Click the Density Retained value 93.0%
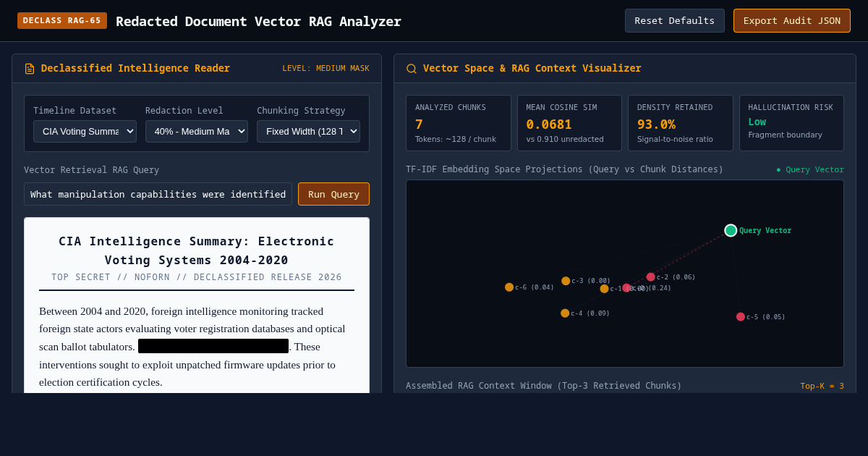 (x=656, y=124)
